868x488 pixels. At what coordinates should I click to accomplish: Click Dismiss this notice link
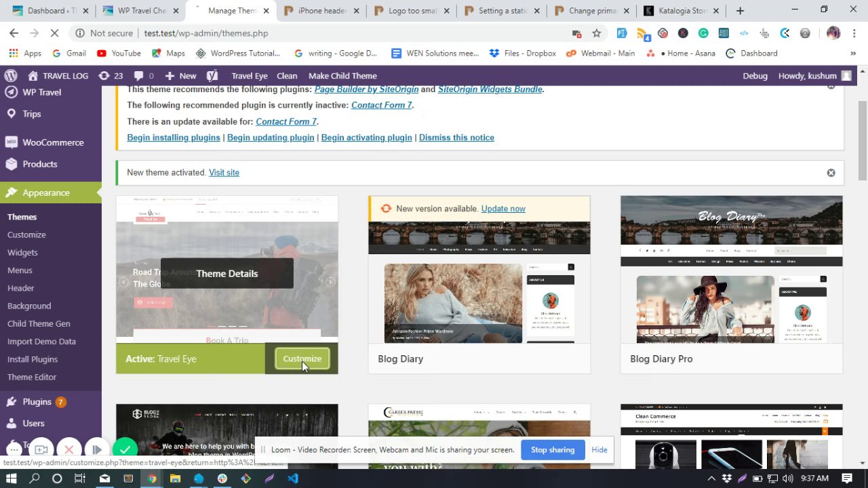(x=456, y=138)
